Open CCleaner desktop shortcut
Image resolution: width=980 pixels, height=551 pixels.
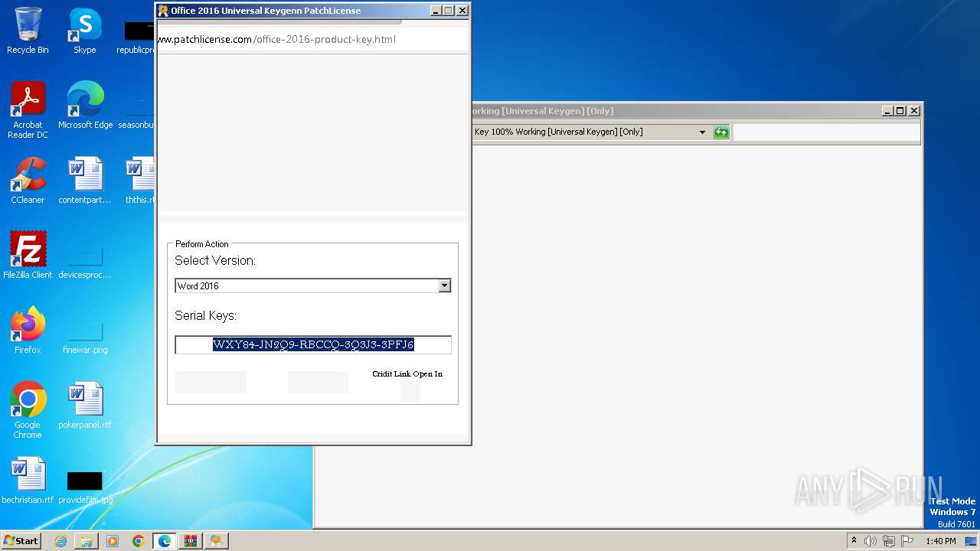point(28,181)
